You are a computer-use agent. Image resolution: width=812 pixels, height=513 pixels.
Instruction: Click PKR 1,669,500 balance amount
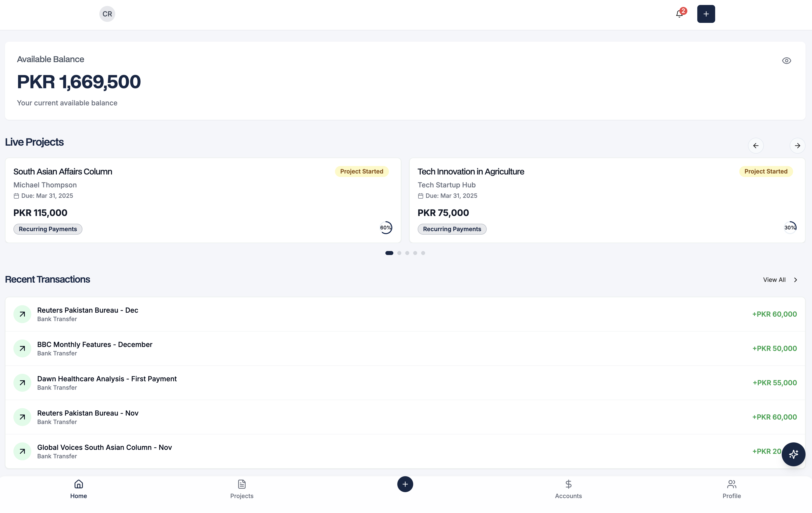(79, 82)
